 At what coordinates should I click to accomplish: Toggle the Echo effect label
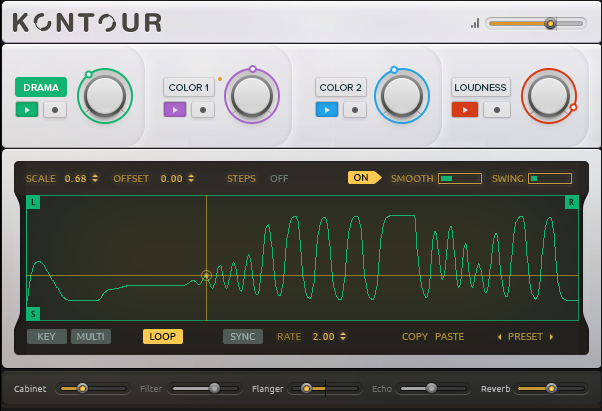[382, 389]
